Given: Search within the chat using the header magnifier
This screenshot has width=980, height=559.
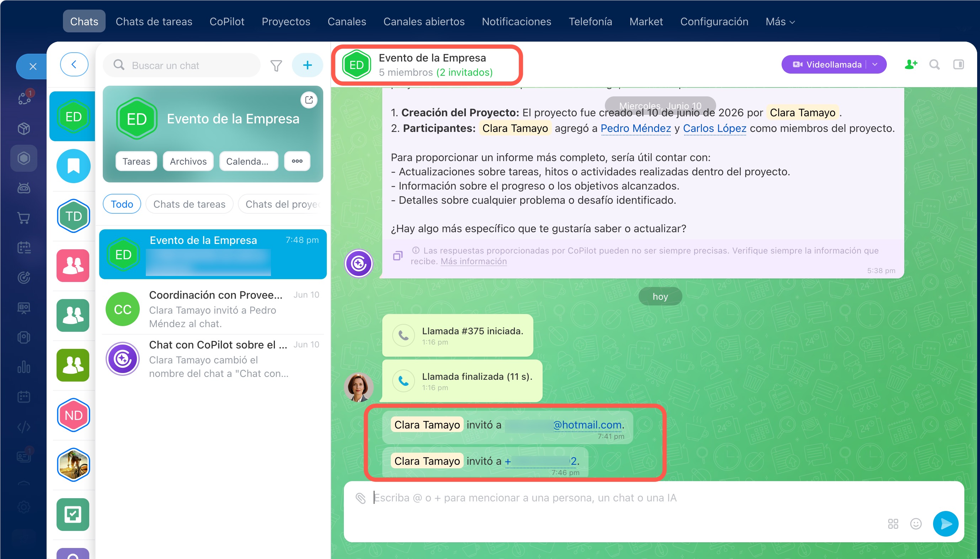Looking at the screenshot, I should 934,64.
